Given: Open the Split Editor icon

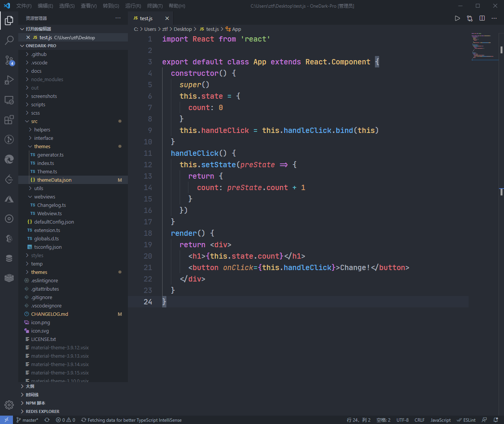Looking at the screenshot, I should 482,18.
